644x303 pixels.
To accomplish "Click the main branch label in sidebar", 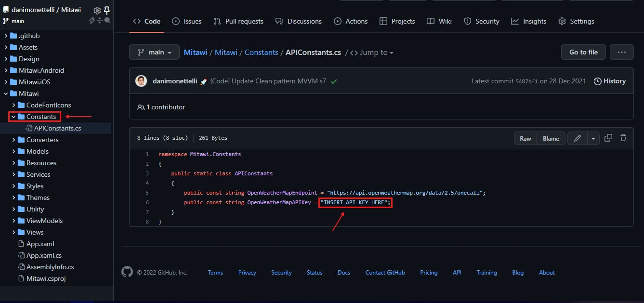I will [18, 21].
